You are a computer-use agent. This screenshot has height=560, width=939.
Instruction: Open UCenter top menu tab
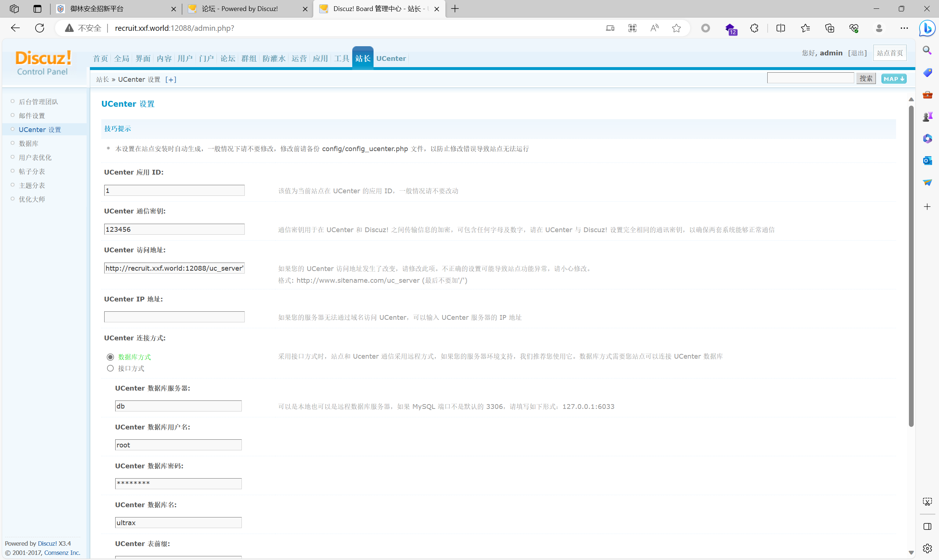[x=391, y=58]
